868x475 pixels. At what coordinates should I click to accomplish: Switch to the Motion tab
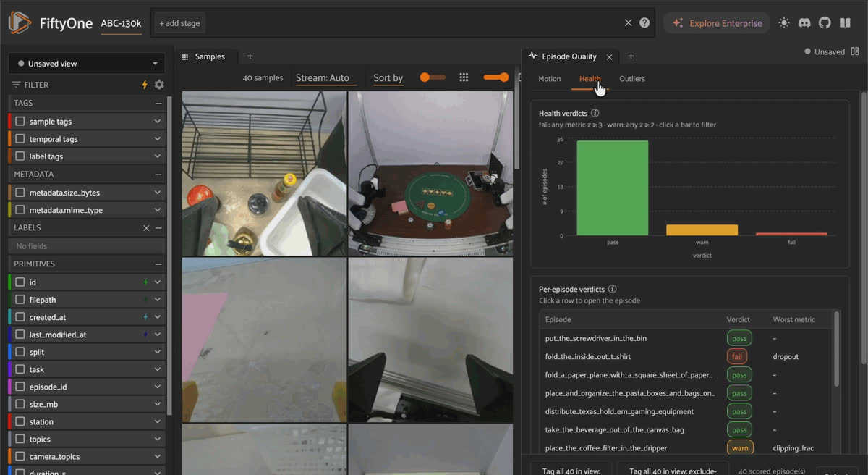pos(550,79)
